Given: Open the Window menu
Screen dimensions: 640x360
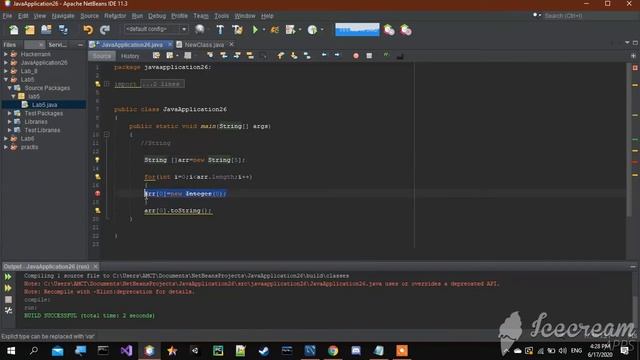Looking at the screenshot, I should click(245, 16).
